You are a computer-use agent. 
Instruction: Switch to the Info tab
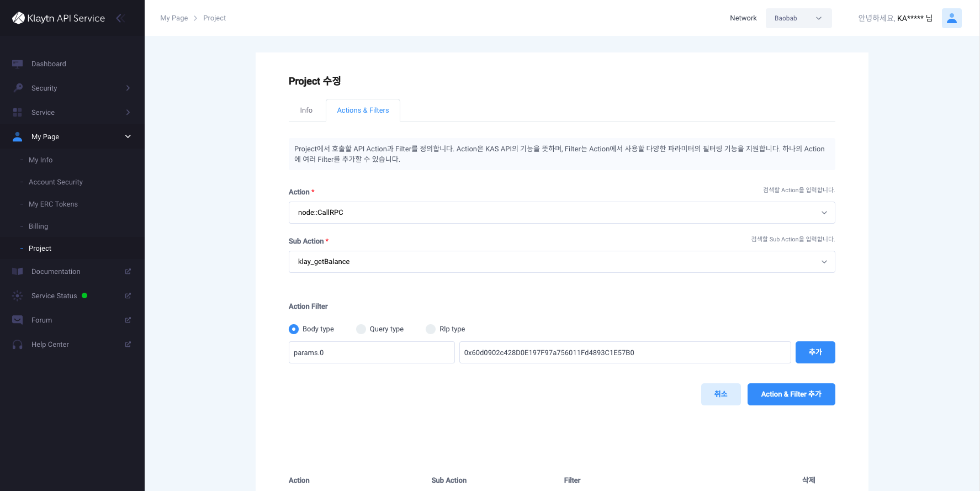coord(306,110)
